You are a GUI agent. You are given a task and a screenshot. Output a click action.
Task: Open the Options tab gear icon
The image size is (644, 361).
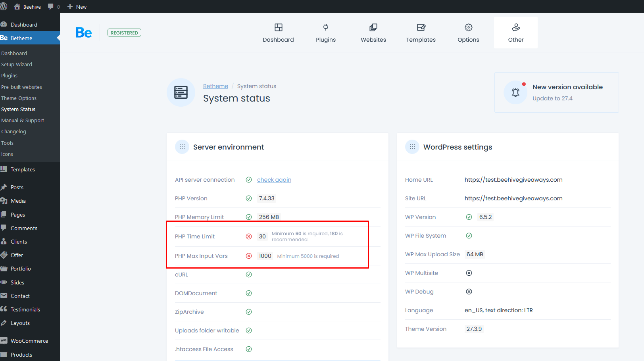pyautogui.click(x=469, y=27)
